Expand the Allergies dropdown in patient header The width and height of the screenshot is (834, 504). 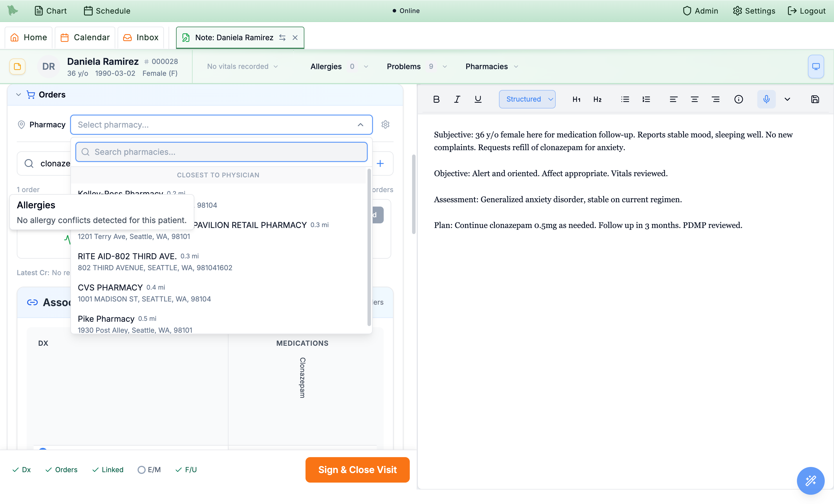(x=339, y=66)
